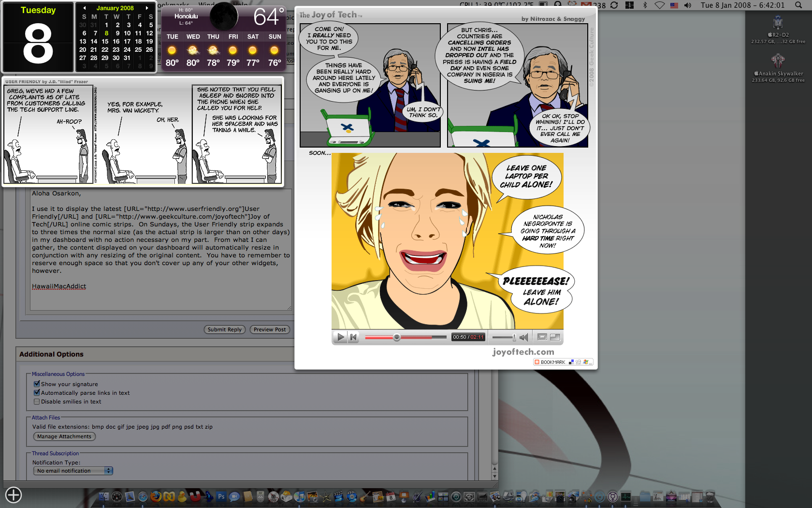Viewport: 812px width, 508px height.
Task: Click the 00:50 / 02:11 video time display
Action: pos(468,337)
